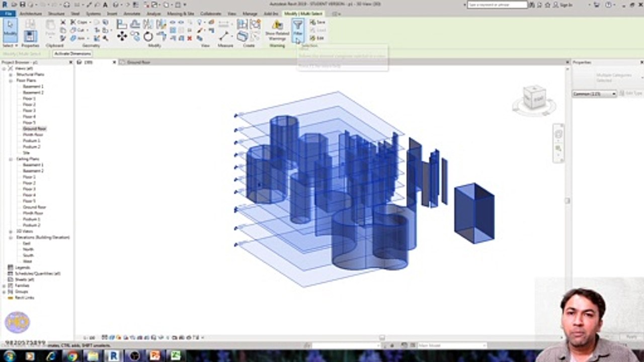
Task: Click Sheets (all) in Project Browser
Action: pyautogui.click(x=25, y=280)
